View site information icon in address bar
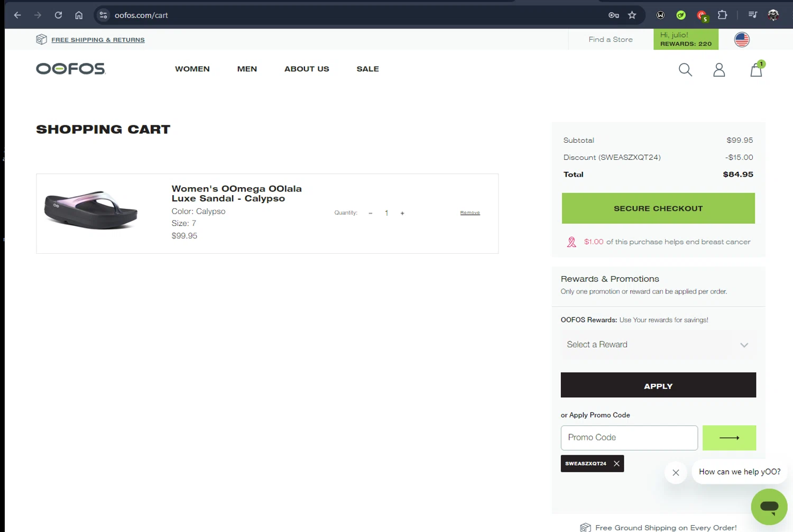Image resolution: width=793 pixels, height=532 pixels. pyautogui.click(x=104, y=15)
